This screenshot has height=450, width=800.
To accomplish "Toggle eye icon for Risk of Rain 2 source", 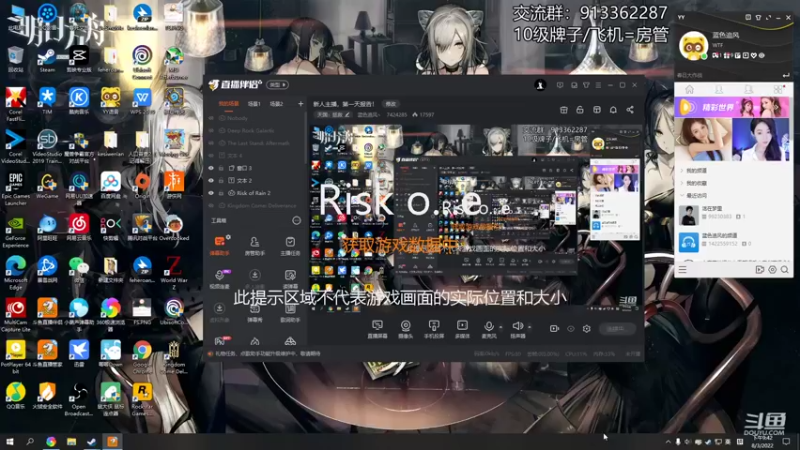I will (211, 193).
